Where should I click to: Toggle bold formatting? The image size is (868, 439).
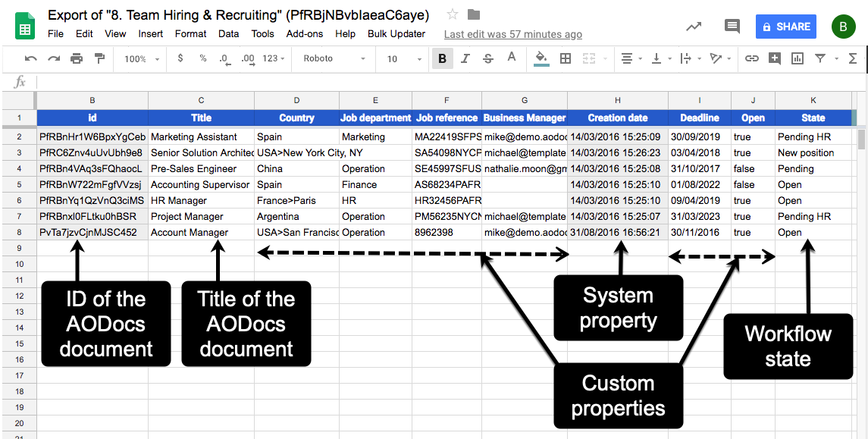pyautogui.click(x=442, y=58)
